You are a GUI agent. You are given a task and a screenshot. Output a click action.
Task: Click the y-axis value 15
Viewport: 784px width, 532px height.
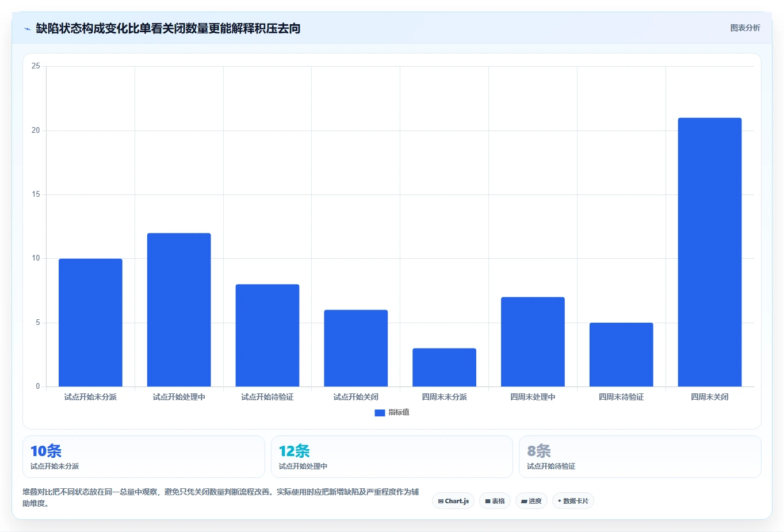point(36,194)
